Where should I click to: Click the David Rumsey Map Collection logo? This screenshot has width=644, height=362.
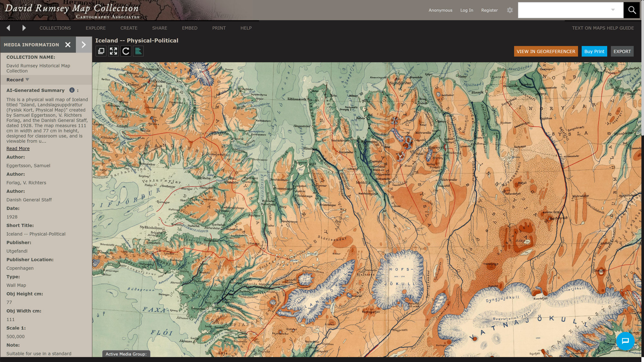[x=72, y=11]
